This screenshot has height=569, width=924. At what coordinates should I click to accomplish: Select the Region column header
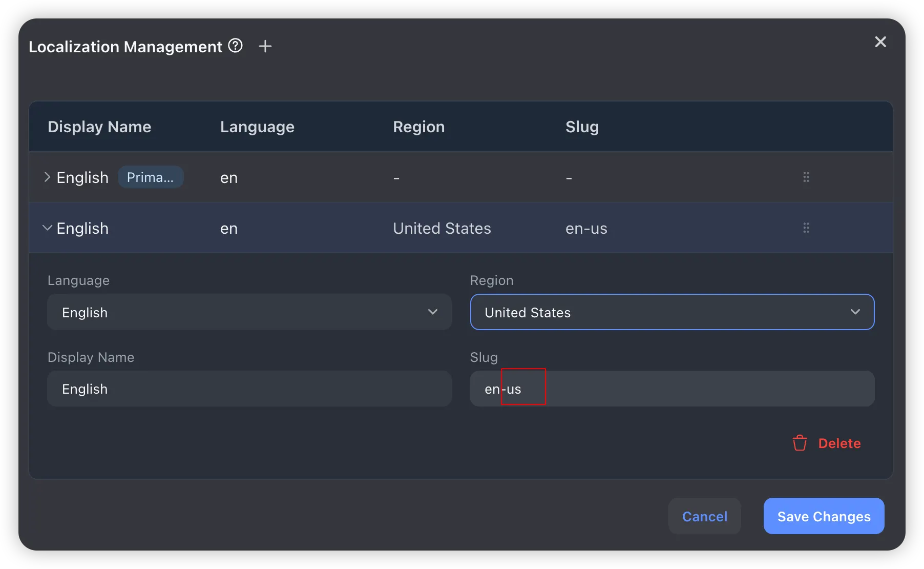click(418, 127)
